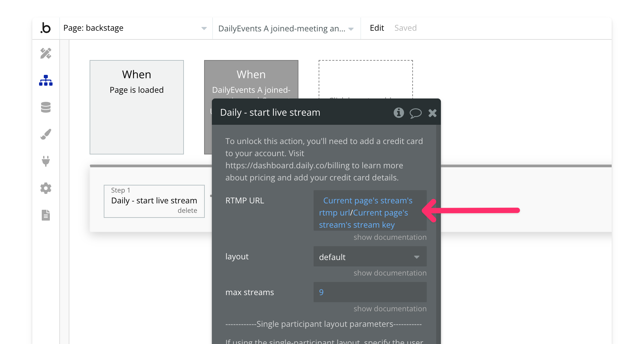Open the Page: backstage page selector
This screenshot has width=644, height=344.
click(135, 28)
